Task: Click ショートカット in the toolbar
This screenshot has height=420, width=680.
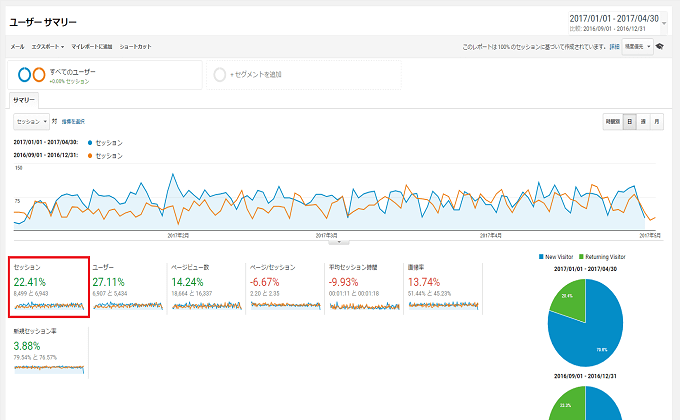Action: pyautogui.click(x=135, y=46)
